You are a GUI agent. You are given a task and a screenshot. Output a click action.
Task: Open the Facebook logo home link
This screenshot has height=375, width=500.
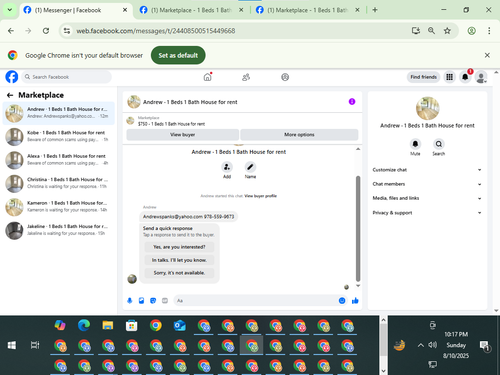pos(12,77)
